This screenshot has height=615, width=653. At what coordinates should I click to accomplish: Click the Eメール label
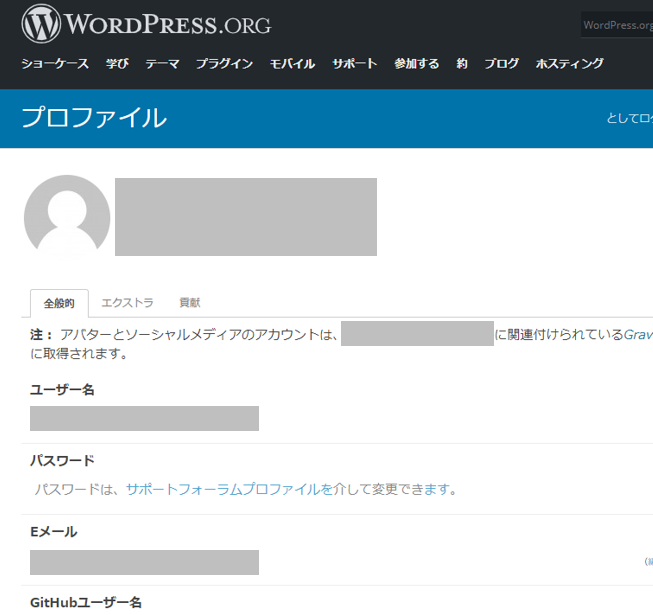54,532
